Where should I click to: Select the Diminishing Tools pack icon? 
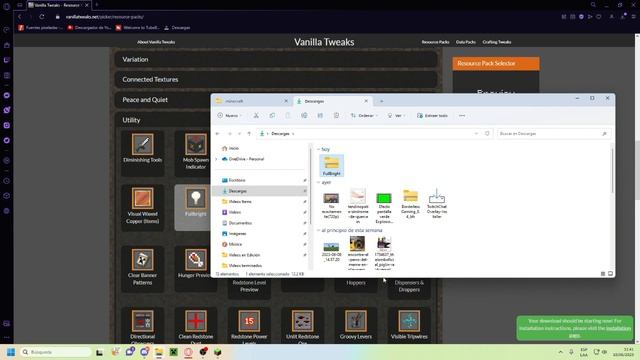pyautogui.click(x=142, y=144)
